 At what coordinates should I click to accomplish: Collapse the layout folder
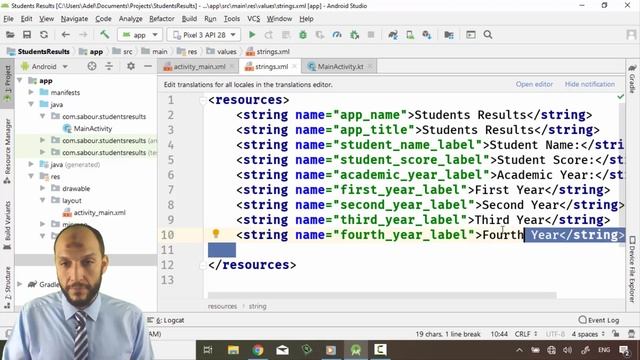[x=42, y=200]
